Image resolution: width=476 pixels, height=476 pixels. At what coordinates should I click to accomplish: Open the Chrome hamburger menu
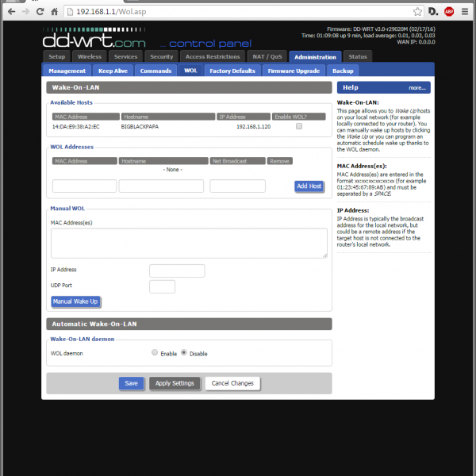pos(466,12)
